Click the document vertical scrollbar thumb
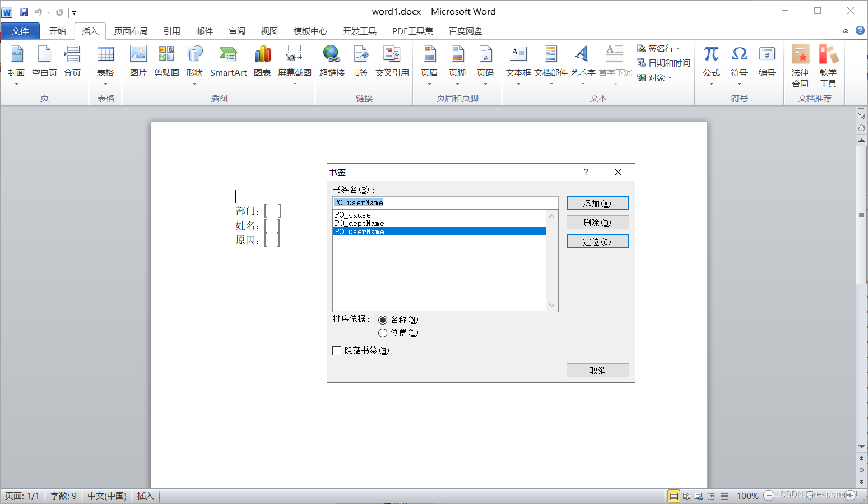 click(x=861, y=215)
